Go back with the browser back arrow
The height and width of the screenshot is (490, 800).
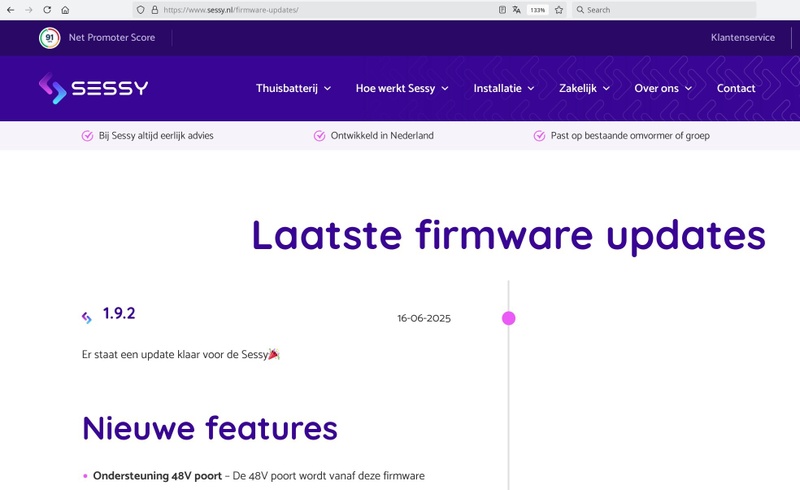10,10
